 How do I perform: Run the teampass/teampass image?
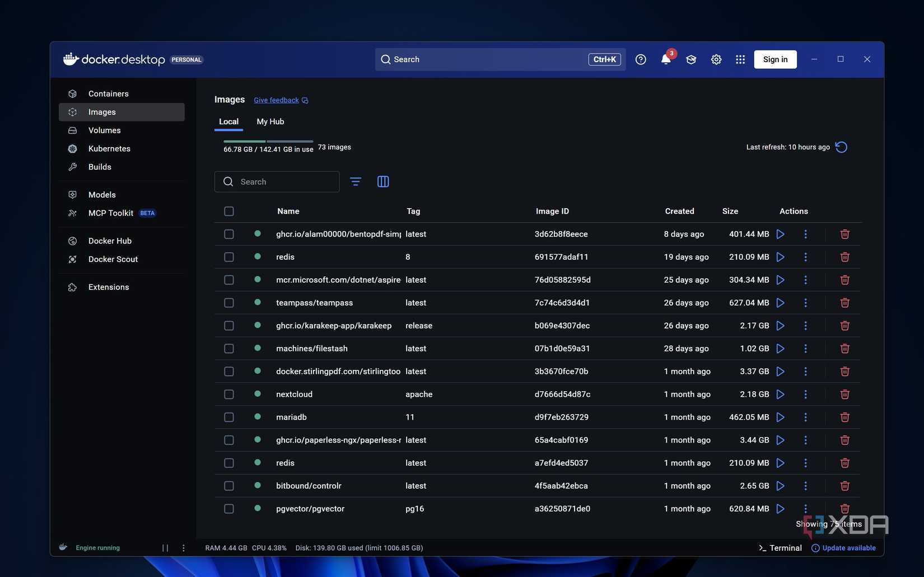tap(781, 303)
